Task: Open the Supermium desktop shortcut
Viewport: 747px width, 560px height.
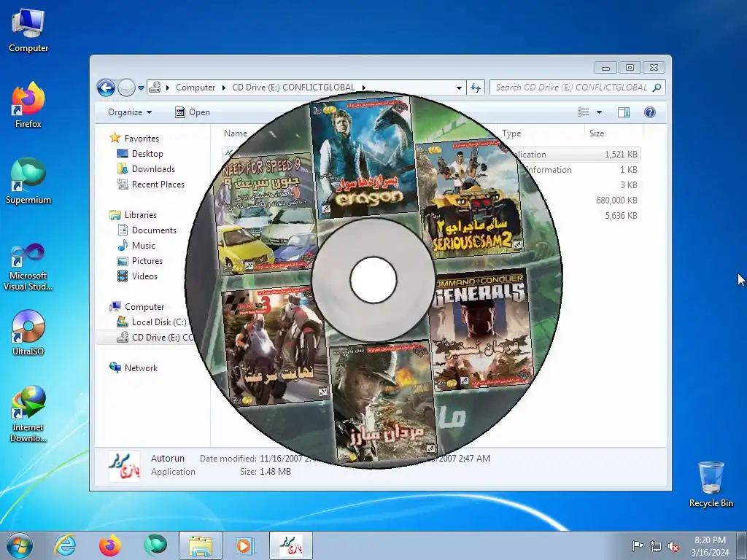Action: (28, 182)
